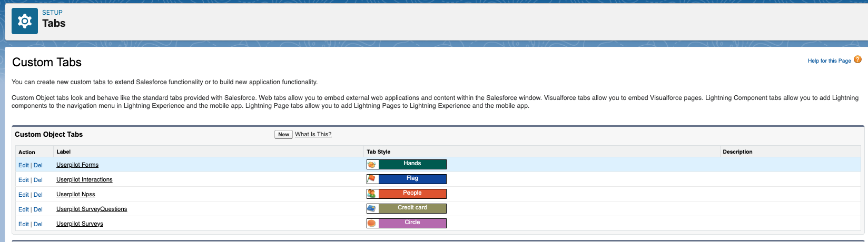This screenshot has width=868, height=242.
Task: Click the Circle tab style icon
Action: pos(372,224)
